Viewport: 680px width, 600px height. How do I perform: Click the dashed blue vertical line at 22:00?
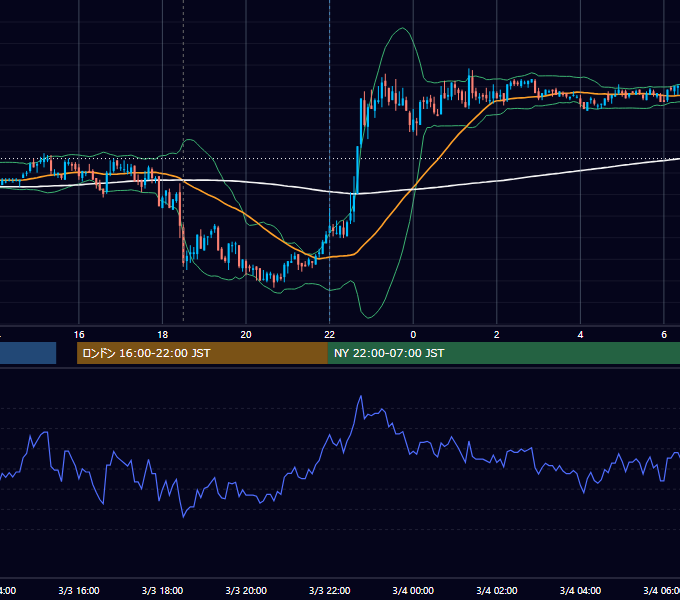tap(330, 161)
